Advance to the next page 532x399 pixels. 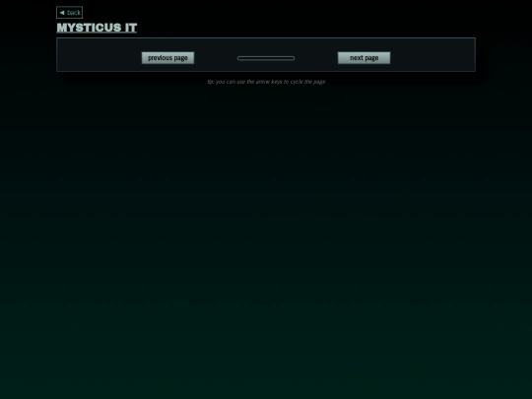coord(364,58)
